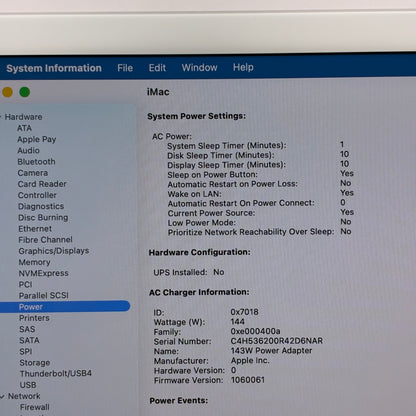Click the yellow minimize window button

pos(7,92)
